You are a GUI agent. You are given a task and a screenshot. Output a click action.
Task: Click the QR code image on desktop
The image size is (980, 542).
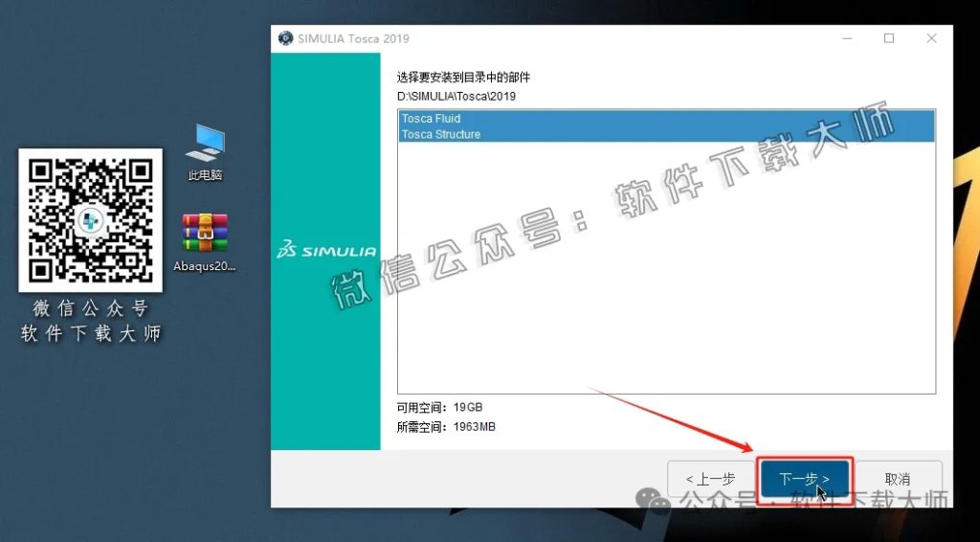(x=91, y=220)
